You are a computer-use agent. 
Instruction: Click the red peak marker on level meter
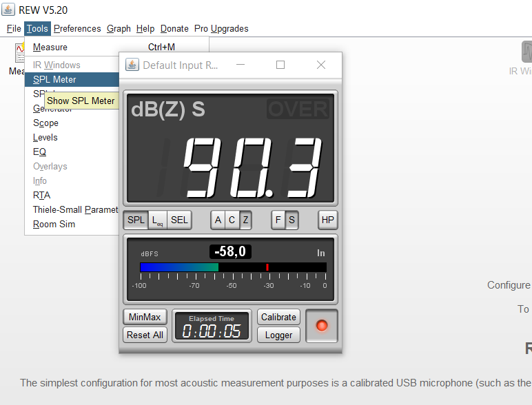pos(267,267)
